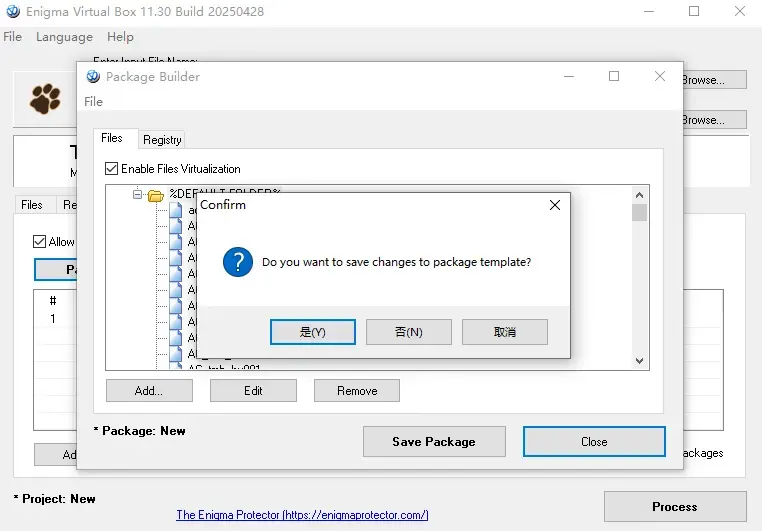Open The Enigma Protector website link
Screen dimensions: 762x531
tap(302, 514)
